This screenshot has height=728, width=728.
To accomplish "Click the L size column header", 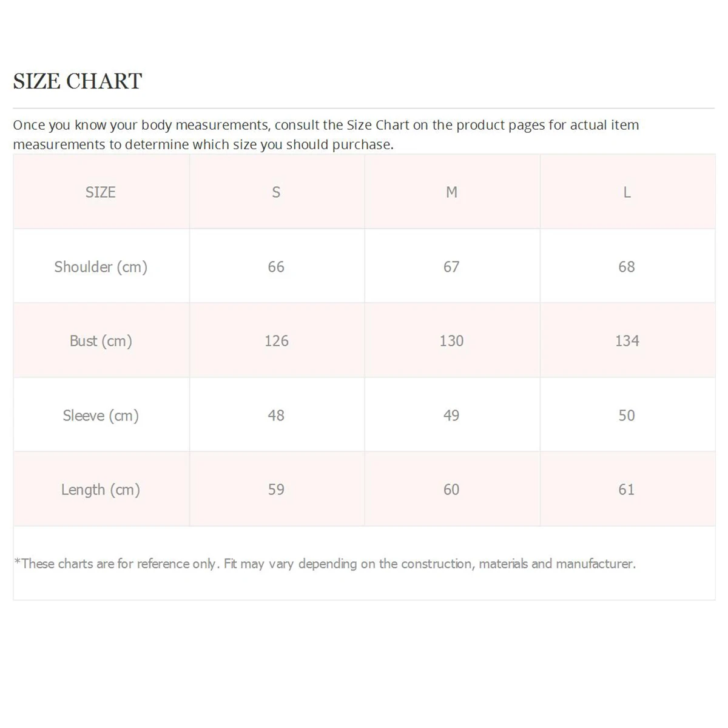I will [627, 192].
